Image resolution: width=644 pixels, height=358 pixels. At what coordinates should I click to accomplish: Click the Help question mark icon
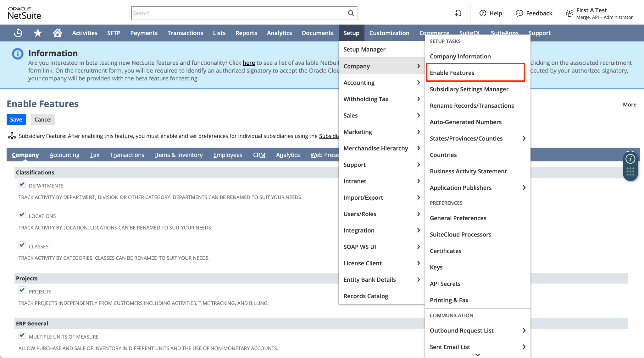click(483, 13)
